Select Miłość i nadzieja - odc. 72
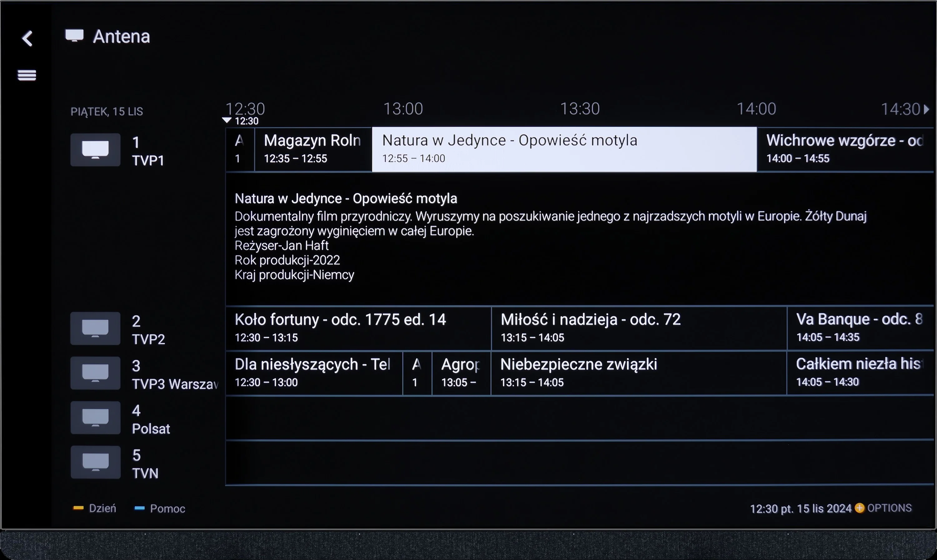The height and width of the screenshot is (560, 937). [x=639, y=328]
